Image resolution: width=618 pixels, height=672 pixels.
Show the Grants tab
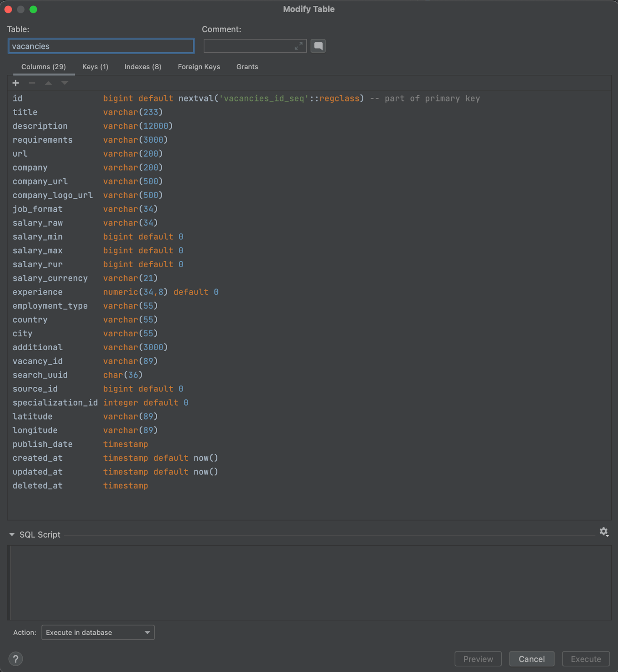coord(247,67)
